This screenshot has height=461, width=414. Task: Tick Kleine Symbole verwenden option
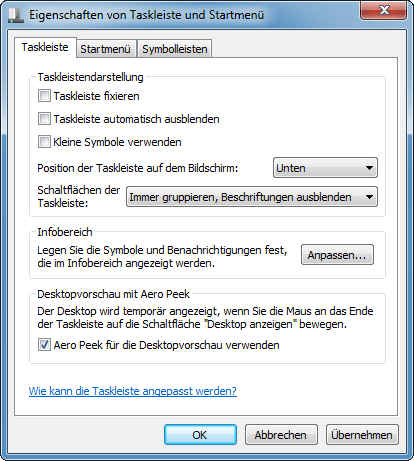pyautogui.click(x=44, y=142)
